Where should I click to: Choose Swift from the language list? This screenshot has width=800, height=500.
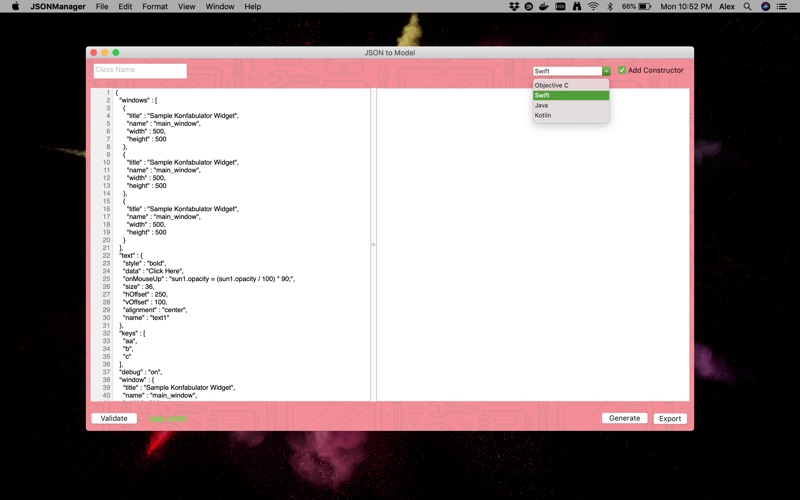point(571,95)
